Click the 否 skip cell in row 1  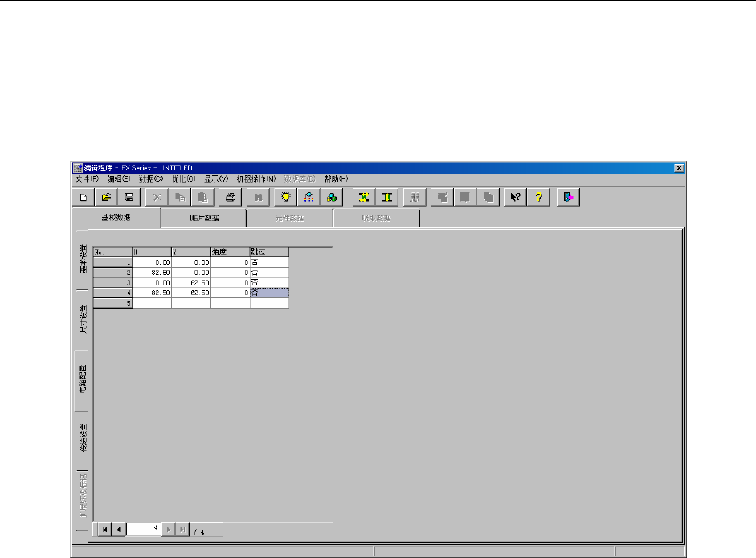point(269,262)
